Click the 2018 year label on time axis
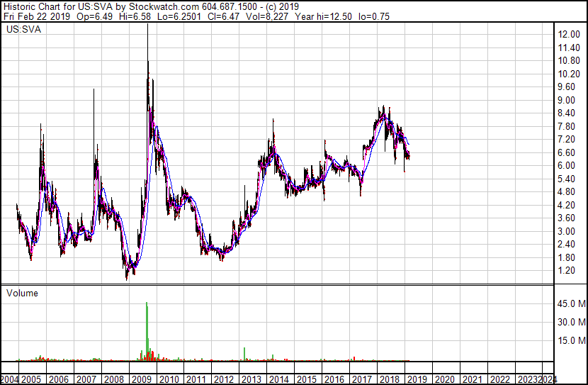Image resolution: width=588 pixels, height=385 pixels. click(389, 379)
